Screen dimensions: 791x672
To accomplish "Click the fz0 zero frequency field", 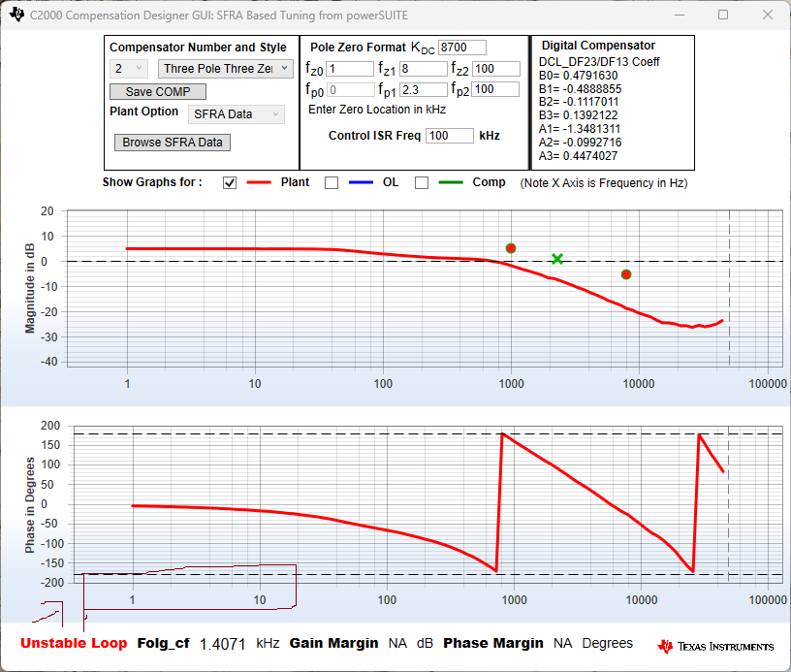I will [x=350, y=69].
